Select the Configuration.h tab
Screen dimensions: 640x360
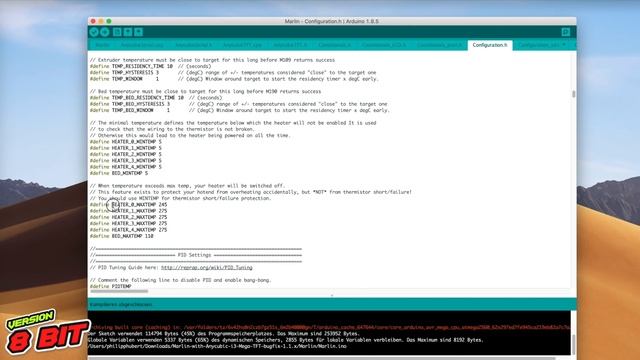[490, 45]
